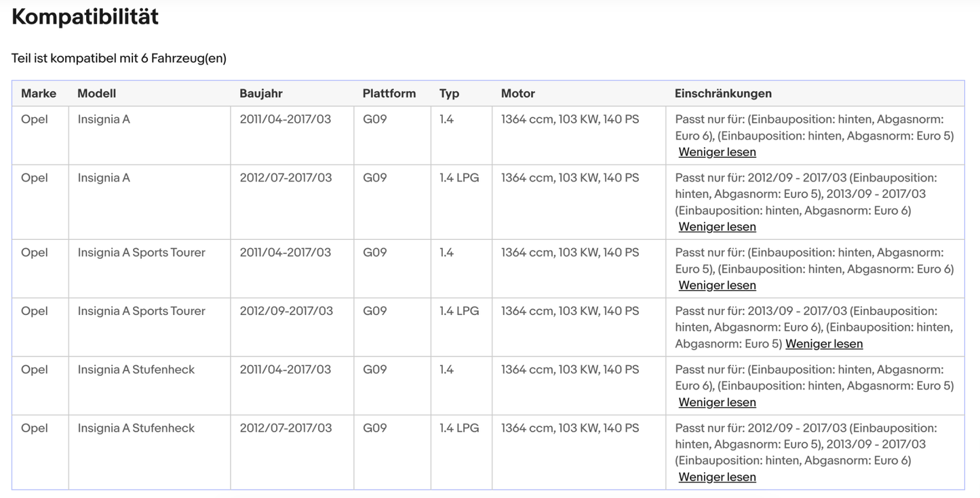The image size is (980, 498).
Task: Click the Motor column header
Action: pos(518,94)
